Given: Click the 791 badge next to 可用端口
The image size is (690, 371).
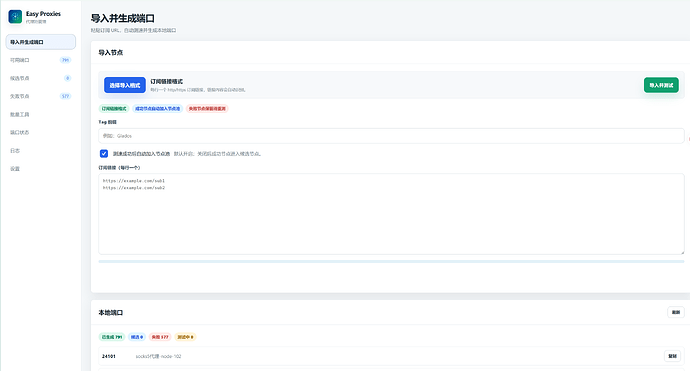Looking at the screenshot, I should pyautogui.click(x=65, y=60).
